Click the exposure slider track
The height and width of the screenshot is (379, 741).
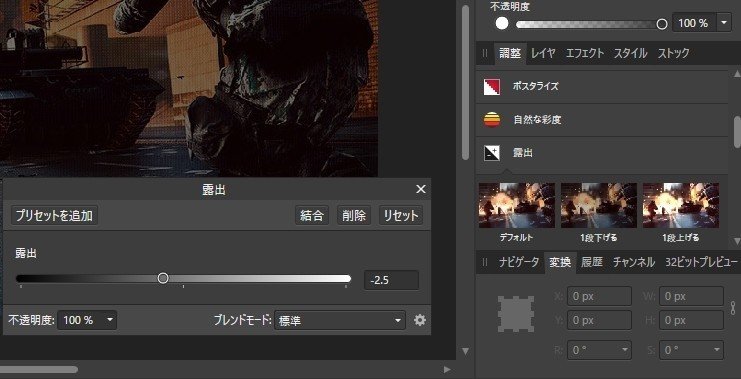click(183, 278)
